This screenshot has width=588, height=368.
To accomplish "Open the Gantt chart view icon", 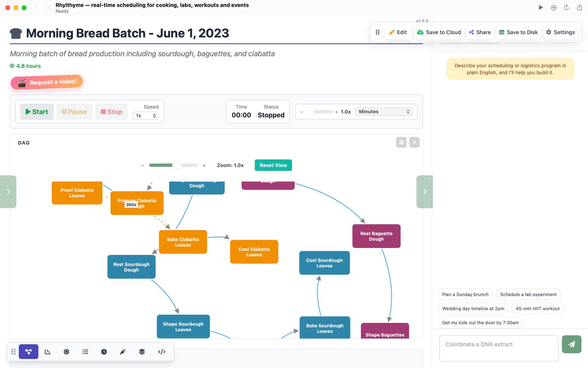I will (x=48, y=352).
